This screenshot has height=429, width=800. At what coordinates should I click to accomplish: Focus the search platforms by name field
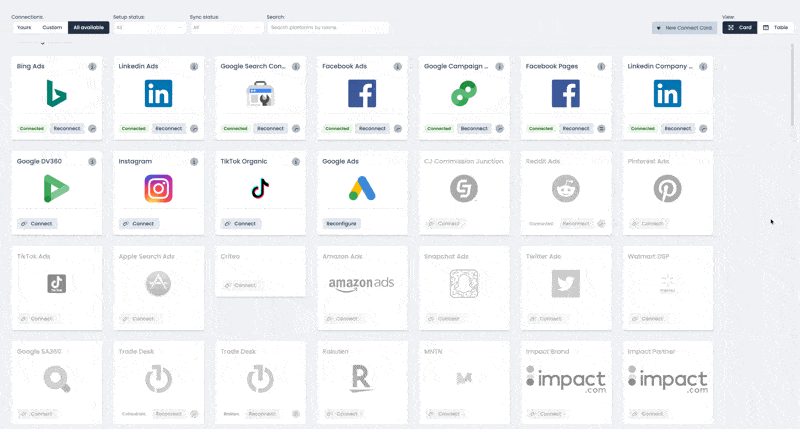click(x=328, y=28)
